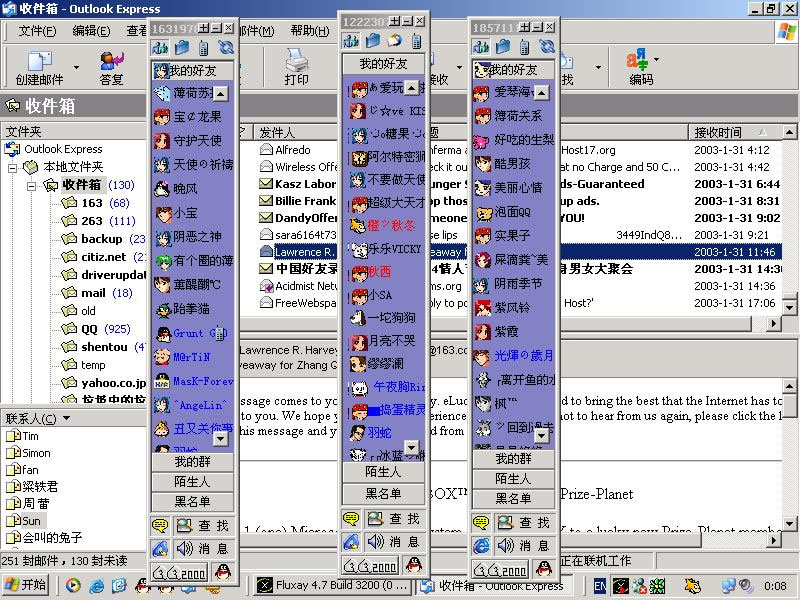This screenshot has height=600, width=800.
Task: Click the 开始 Start button
Action: coord(26,585)
